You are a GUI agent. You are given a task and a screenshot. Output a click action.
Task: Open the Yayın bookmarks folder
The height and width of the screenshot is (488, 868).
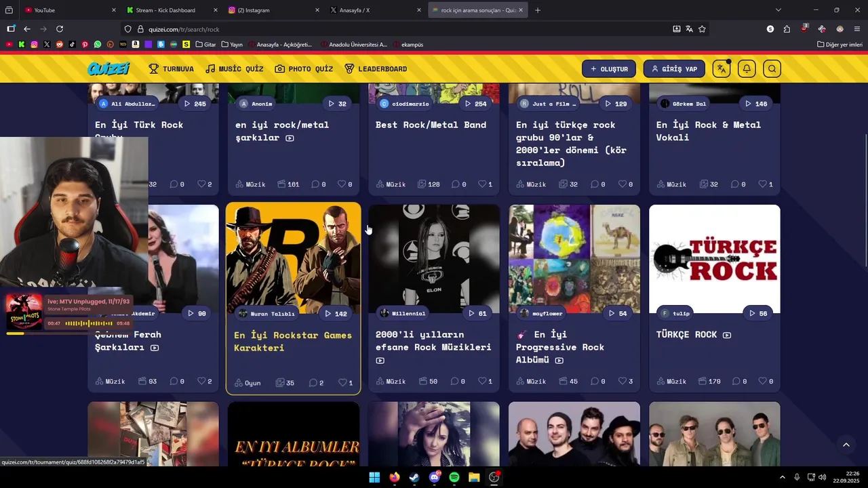point(232,45)
